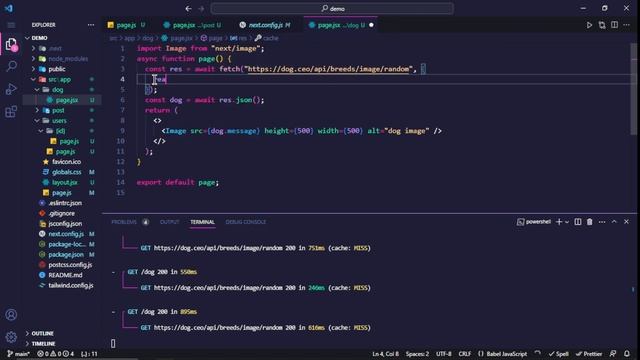Viewport: 640px width, 360px height.
Task: Open the DEBUG CONSOLE tab
Action: click(246, 222)
